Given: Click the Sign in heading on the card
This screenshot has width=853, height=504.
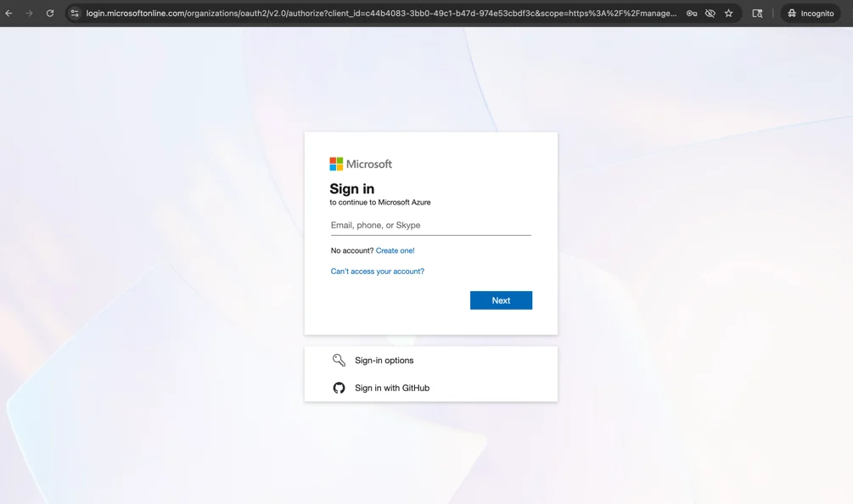Looking at the screenshot, I should [351, 188].
